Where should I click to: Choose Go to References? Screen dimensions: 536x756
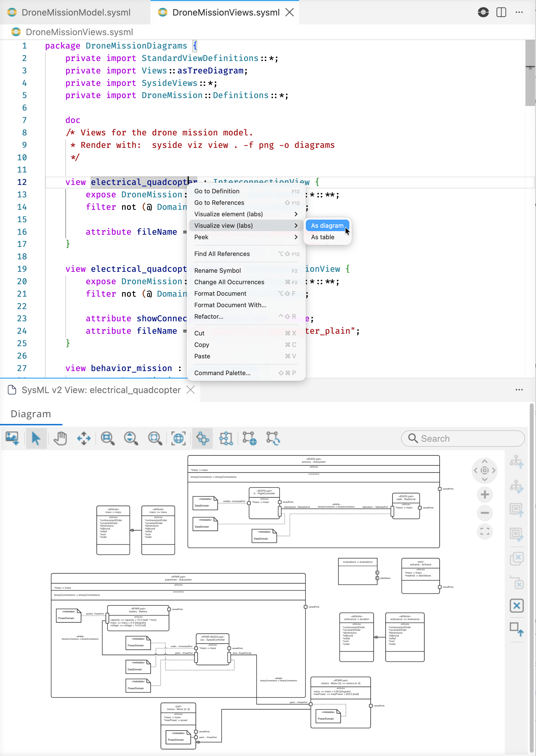[246, 203]
